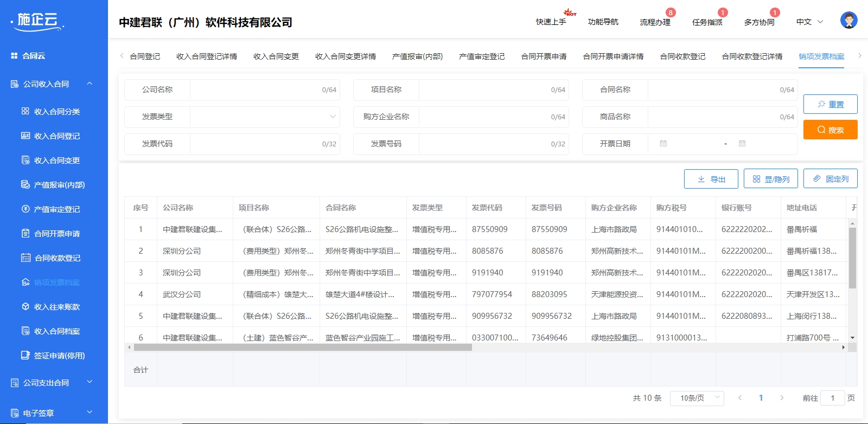This screenshot has width=868, height=424.
Task: Go to the previous page arrow
Action: tap(739, 398)
